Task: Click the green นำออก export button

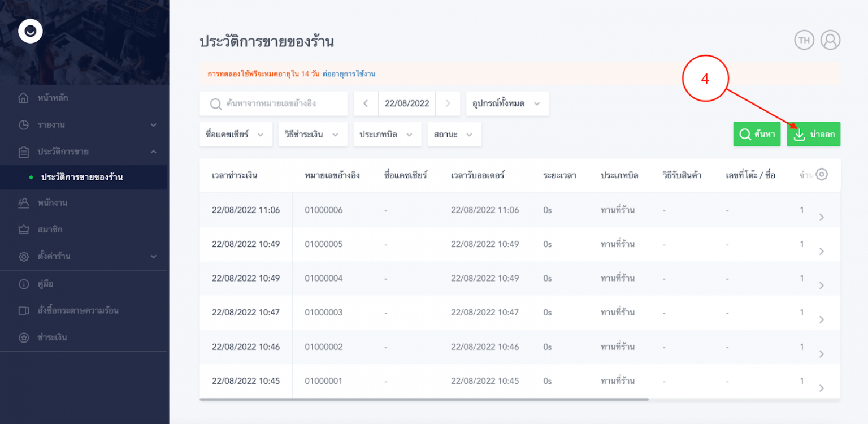Action: (x=813, y=134)
